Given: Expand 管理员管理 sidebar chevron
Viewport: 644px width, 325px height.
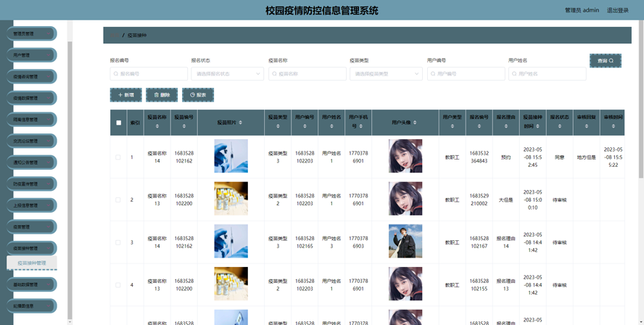Looking at the screenshot, I should (x=49, y=33).
